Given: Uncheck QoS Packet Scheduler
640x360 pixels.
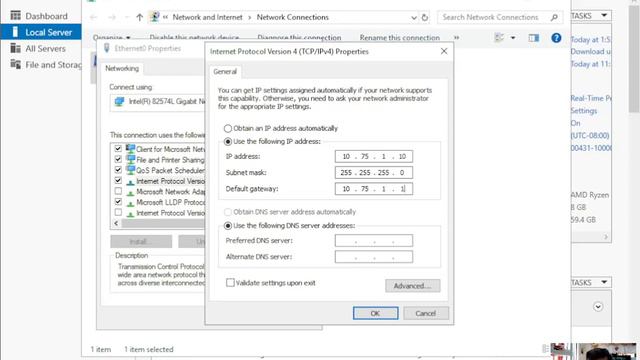Looking at the screenshot, I should tap(118, 170).
